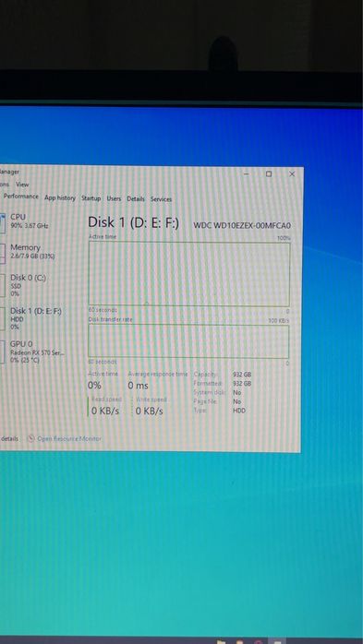This screenshot has height=644, width=363.
Task: Click the 90% 3.67 GHz CPU reading
Action: pos(30,226)
